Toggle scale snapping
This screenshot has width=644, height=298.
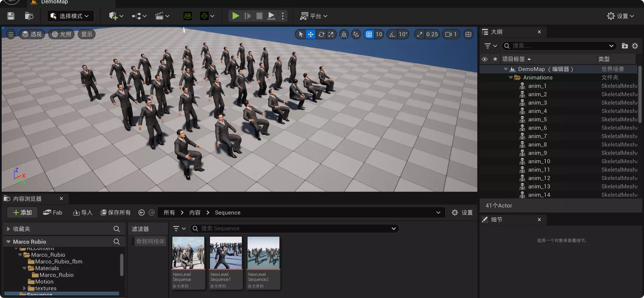point(420,34)
